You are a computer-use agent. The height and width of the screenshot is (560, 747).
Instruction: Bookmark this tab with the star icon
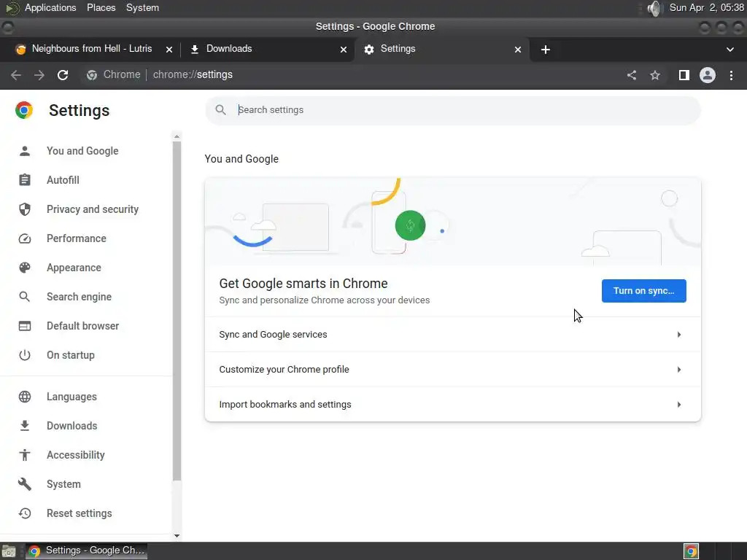[x=655, y=75]
